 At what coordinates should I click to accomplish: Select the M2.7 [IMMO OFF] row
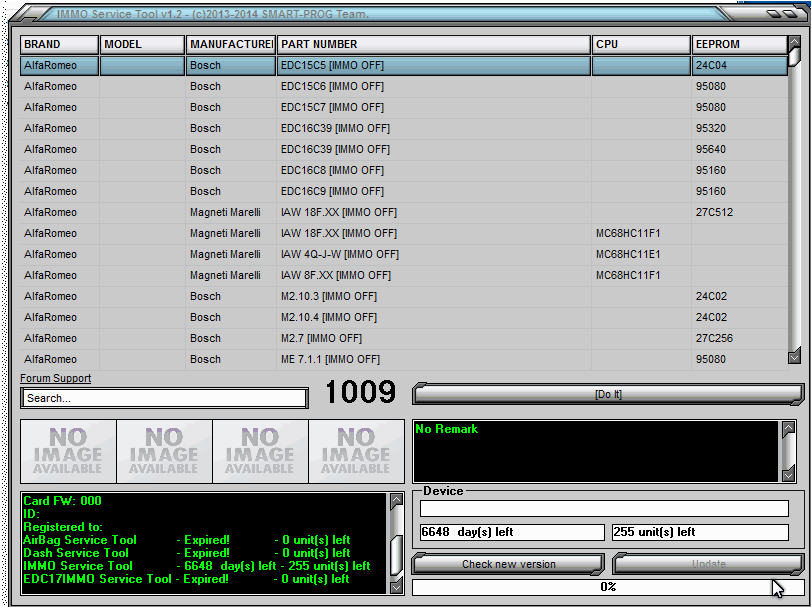(x=404, y=338)
